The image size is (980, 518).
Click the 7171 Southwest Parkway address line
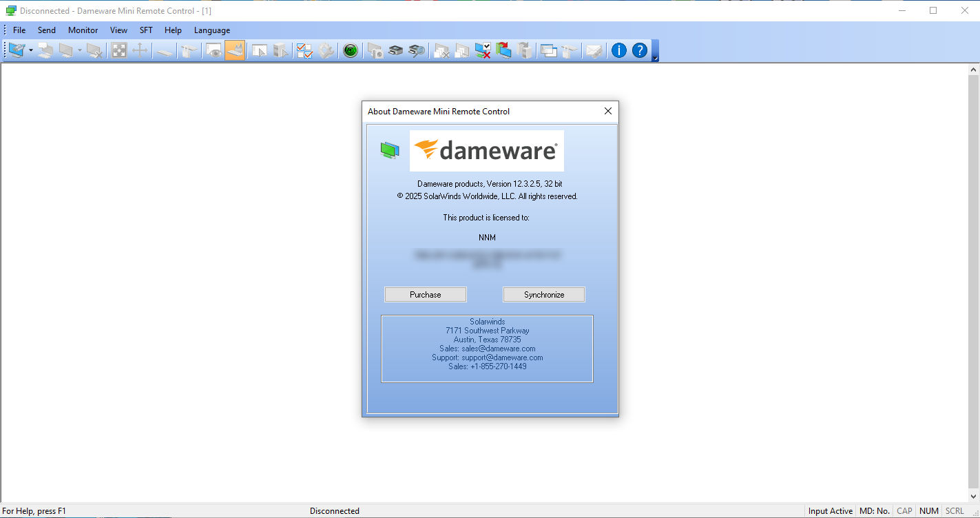pyautogui.click(x=488, y=331)
